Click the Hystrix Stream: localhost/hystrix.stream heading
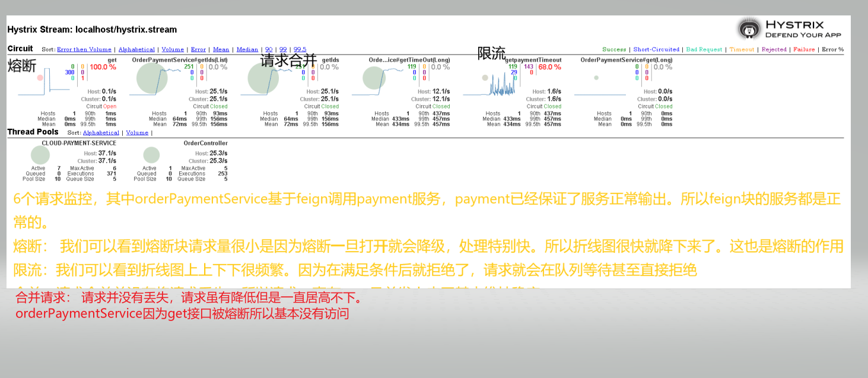Image resolution: width=868 pixels, height=378 pixels. pos(92,30)
